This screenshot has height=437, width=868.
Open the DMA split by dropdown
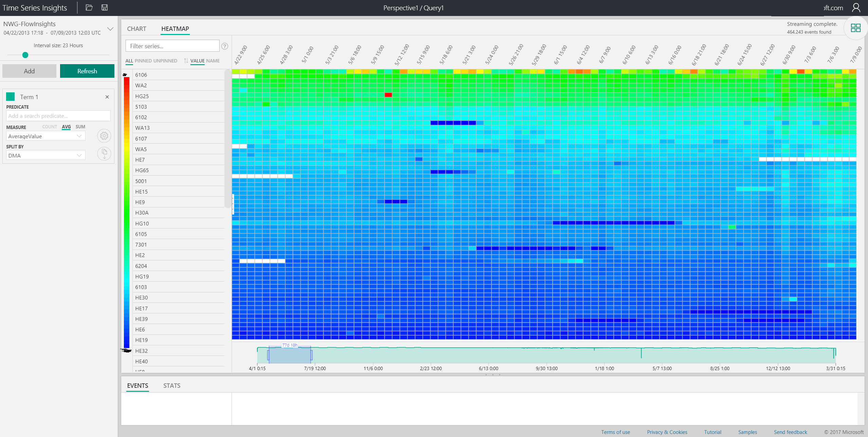tap(45, 156)
